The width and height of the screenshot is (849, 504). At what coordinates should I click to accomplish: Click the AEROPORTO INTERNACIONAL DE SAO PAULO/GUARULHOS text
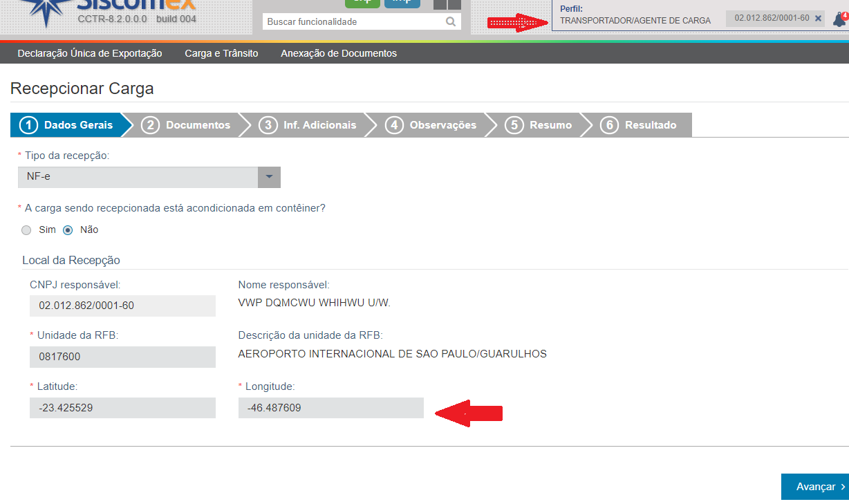(392, 354)
